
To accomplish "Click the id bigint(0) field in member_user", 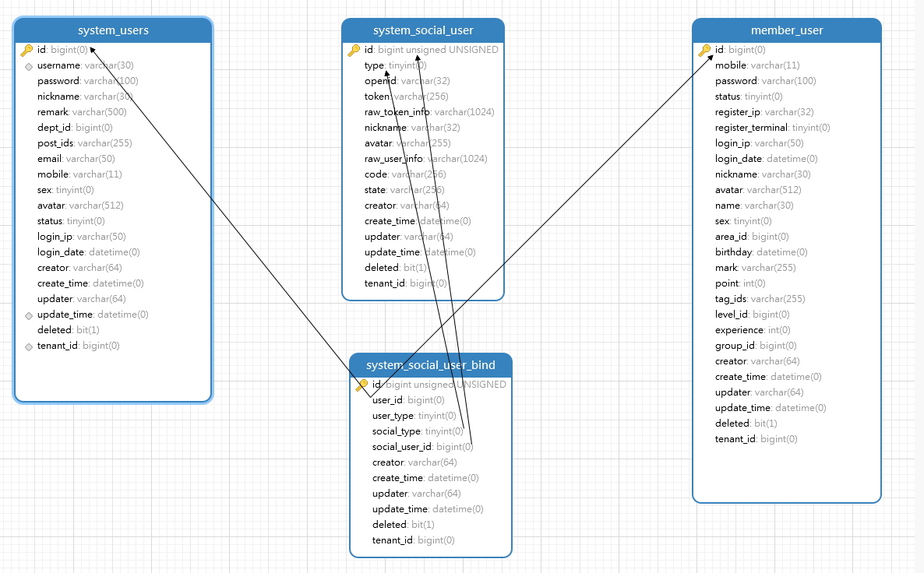I will (741, 50).
